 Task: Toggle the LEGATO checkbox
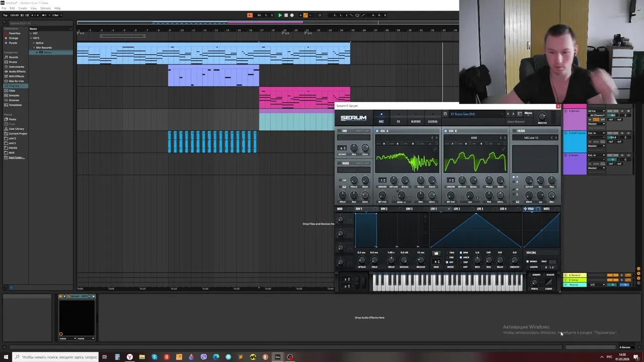click(x=527, y=267)
